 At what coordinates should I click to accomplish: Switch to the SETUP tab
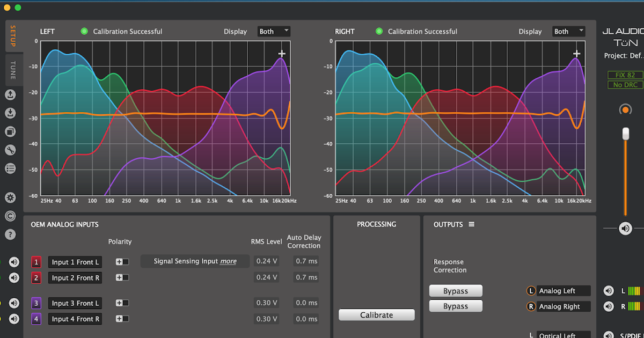(x=13, y=36)
